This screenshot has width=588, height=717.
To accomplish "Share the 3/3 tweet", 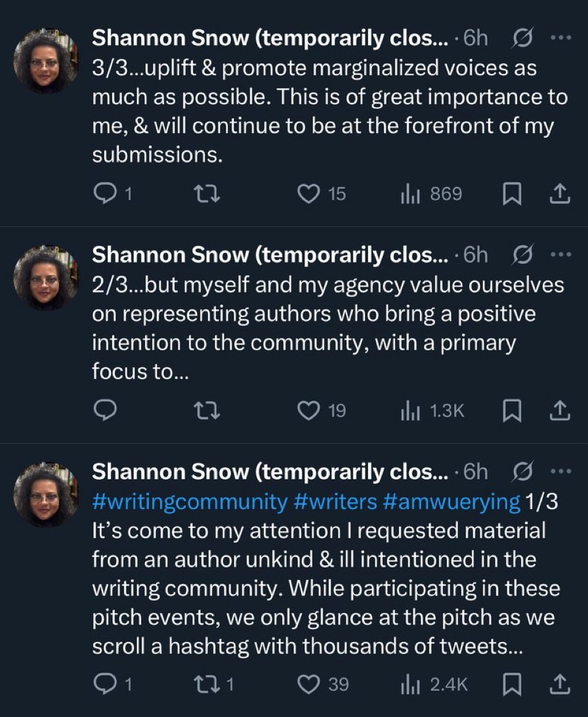I will click(558, 194).
